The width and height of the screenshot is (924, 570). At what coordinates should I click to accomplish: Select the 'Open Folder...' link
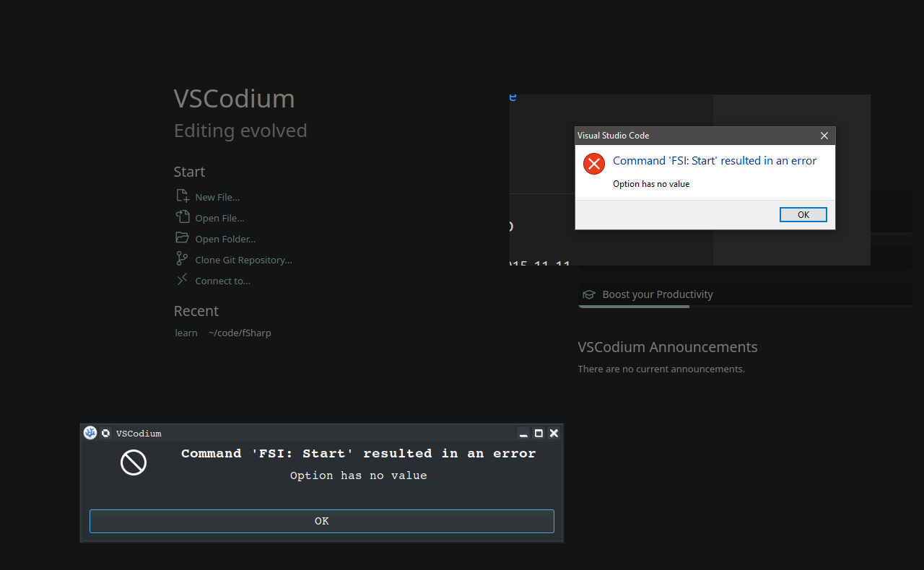pyautogui.click(x=225, y=239)
